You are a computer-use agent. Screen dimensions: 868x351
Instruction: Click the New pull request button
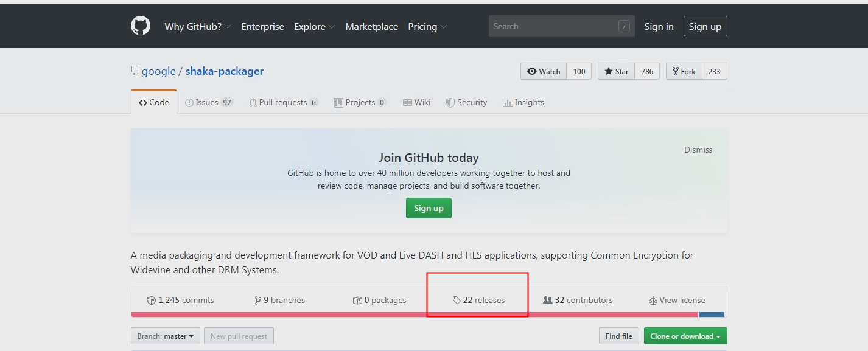(x=239, y=336)
